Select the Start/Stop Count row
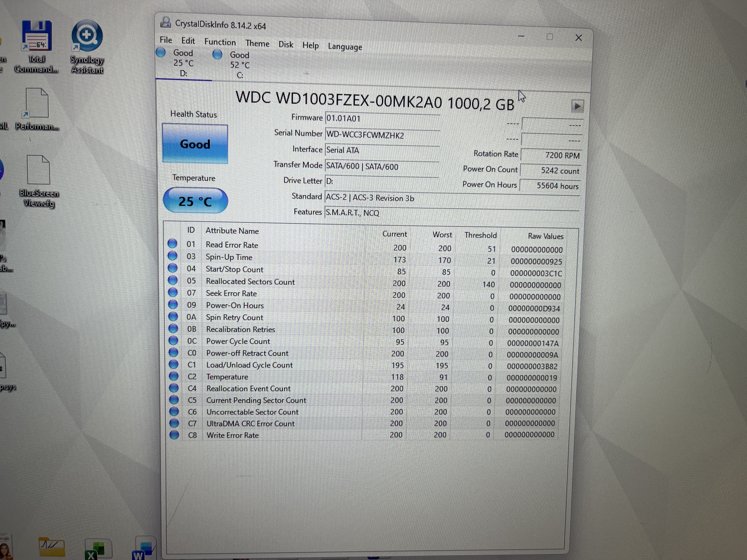 (365, 270)
